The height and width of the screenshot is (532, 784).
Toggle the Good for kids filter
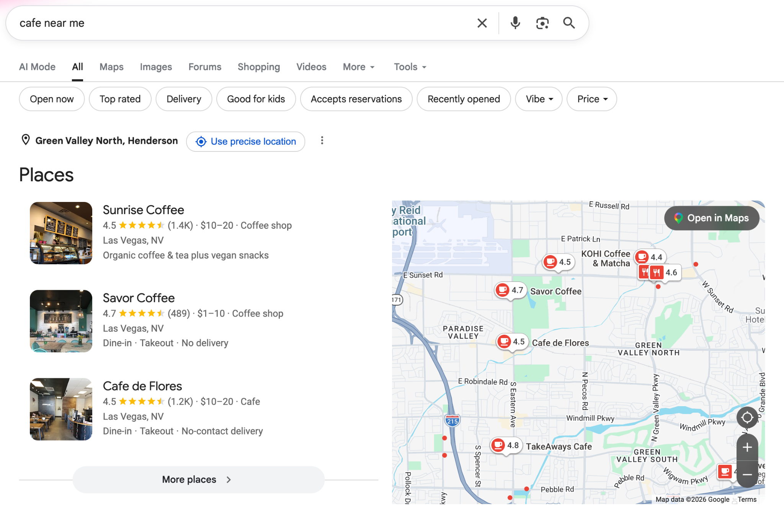pyautogui.click(x=256, y=99)
